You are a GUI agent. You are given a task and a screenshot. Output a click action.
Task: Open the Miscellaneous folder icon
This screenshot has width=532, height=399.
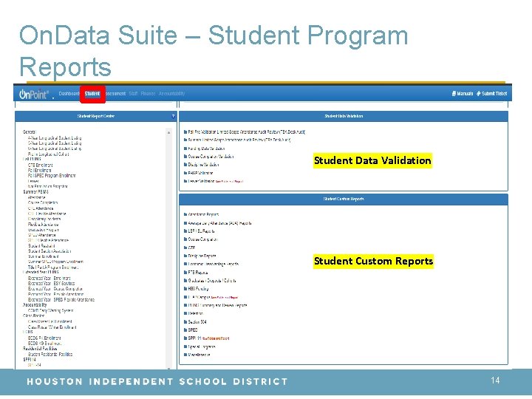click(185, 355)
